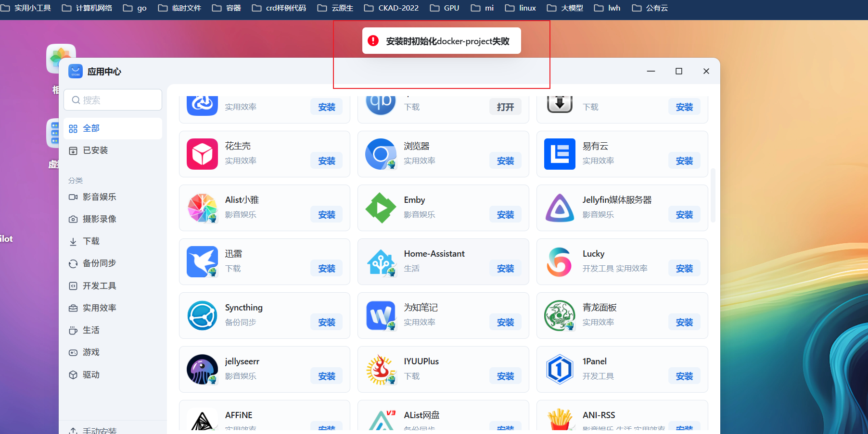Filter by 生活 category in sidebar
The width and height of the screenshot is (868, 434).
113,330
